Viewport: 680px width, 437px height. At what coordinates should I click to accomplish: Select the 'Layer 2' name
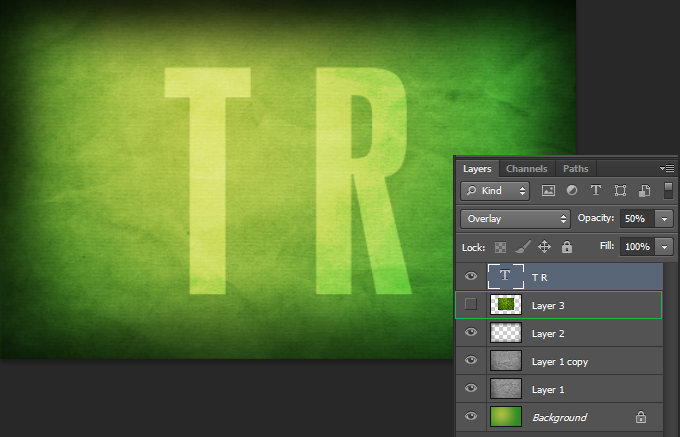point(548,334)
